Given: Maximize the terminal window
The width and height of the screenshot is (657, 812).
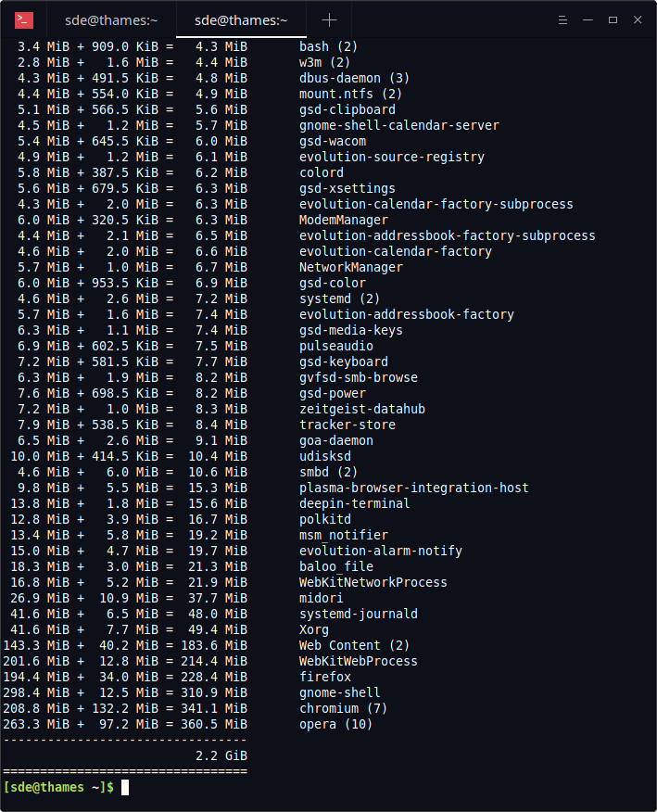Looking at the screenshot, I should click(613, 20).
